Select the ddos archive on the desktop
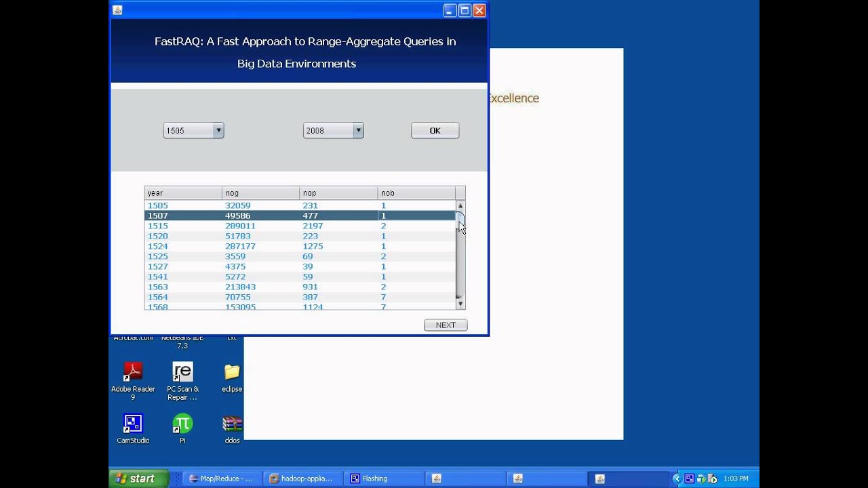The width and height of the screenshot is (868, 488). [x=232, y=429]
